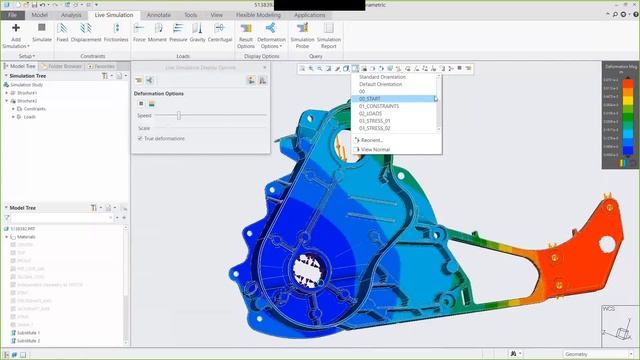Expand the Loads node
Image resolution: width=640 pixels, height=360 pixels.
point(13,117)
